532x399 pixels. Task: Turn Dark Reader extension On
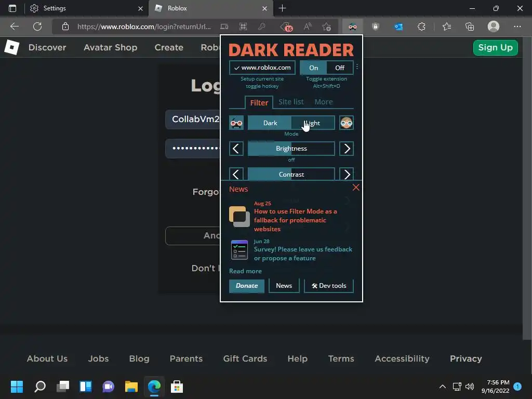[x=313, y=68]
